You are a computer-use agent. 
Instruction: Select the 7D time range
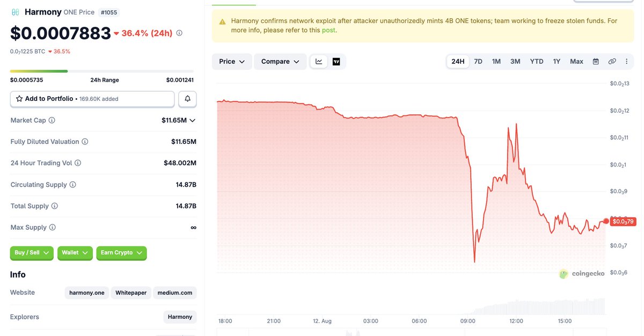click(x=478, y=62)
